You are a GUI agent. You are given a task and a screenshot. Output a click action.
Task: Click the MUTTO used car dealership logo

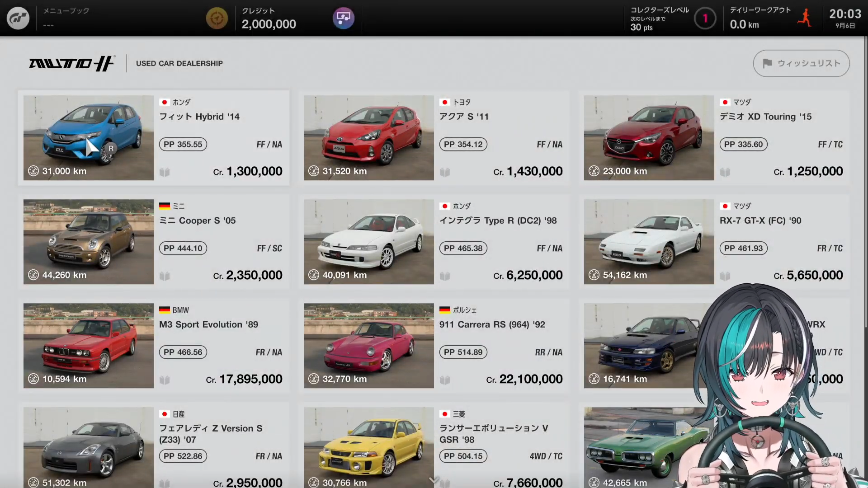pyautogui.click(x=72, y=63)
